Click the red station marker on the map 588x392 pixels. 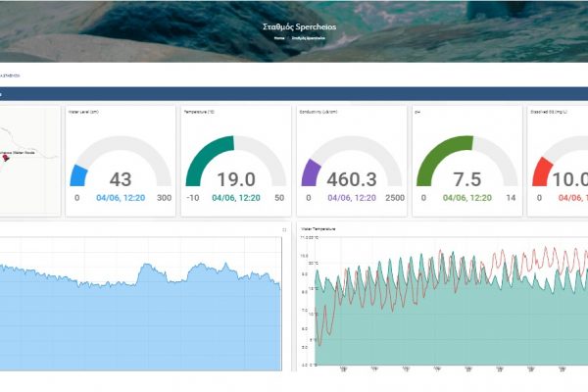[x=5, y=159]
